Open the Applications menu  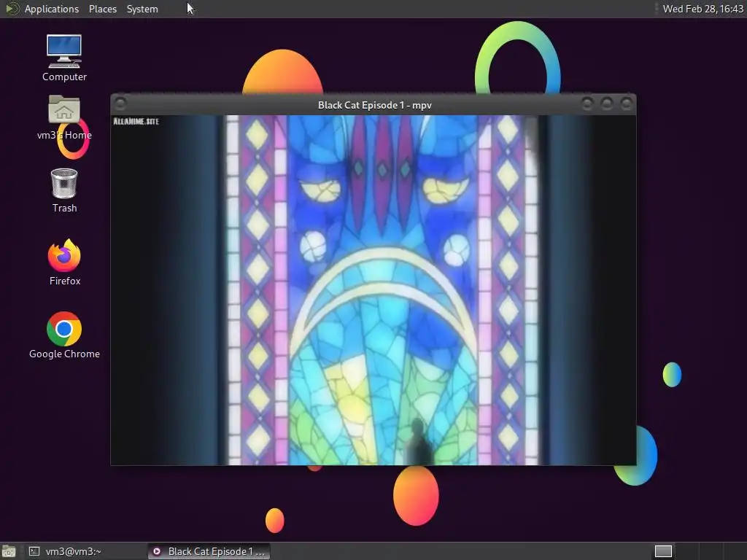click(52, 9)
